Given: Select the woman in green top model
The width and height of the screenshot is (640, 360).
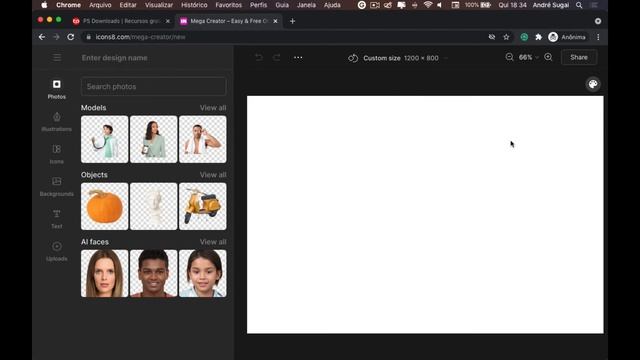Looking at the screenshot, I should coord(153,139).
